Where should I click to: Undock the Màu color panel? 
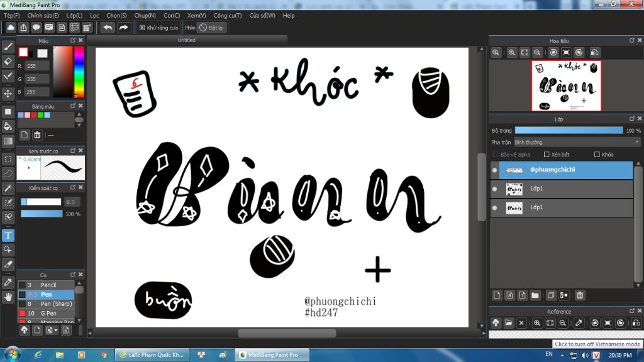click(73, 40)
